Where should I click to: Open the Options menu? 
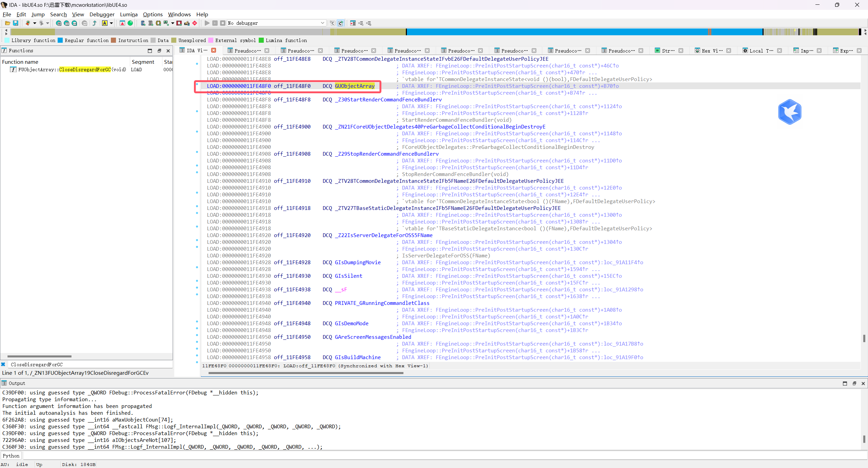153,14
